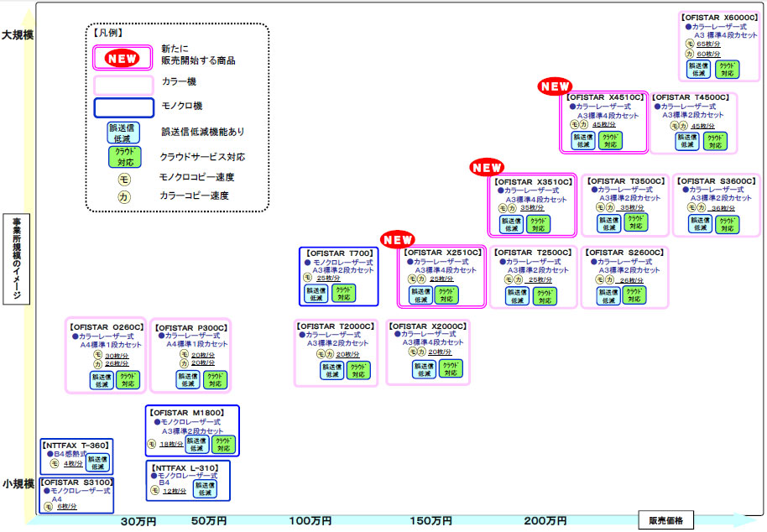767x532 pixels.
Task: Click the 誤送信低減 badge in OFISTAR X6000C card
Action: [698, 70]
